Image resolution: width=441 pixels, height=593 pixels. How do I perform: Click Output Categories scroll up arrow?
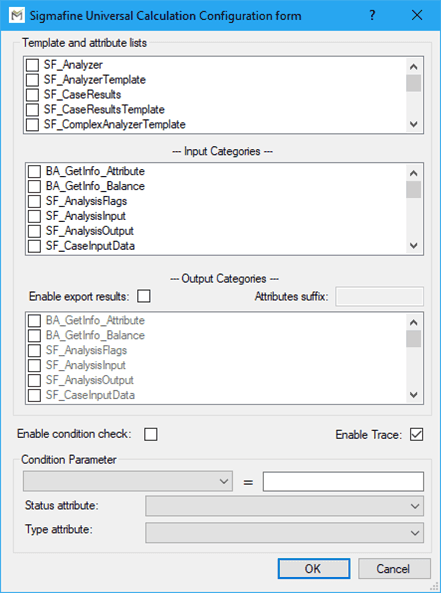pos(413,323)
